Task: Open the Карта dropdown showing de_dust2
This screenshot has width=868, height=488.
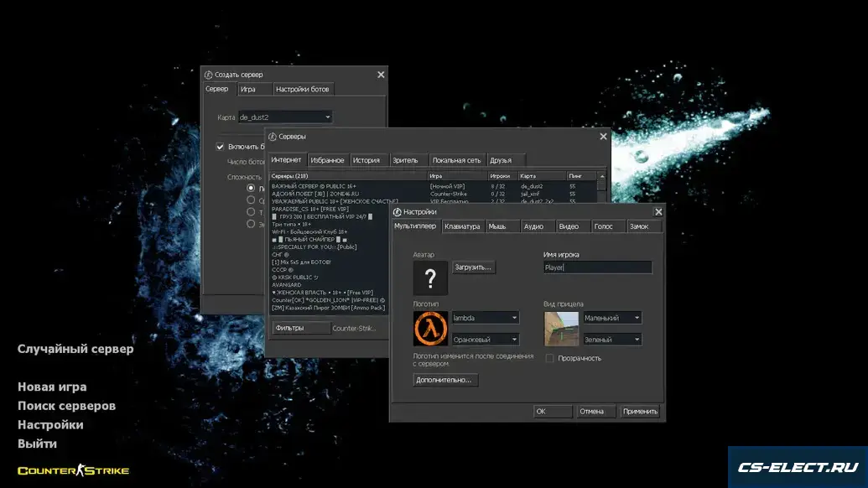Action: coord(285,117)
